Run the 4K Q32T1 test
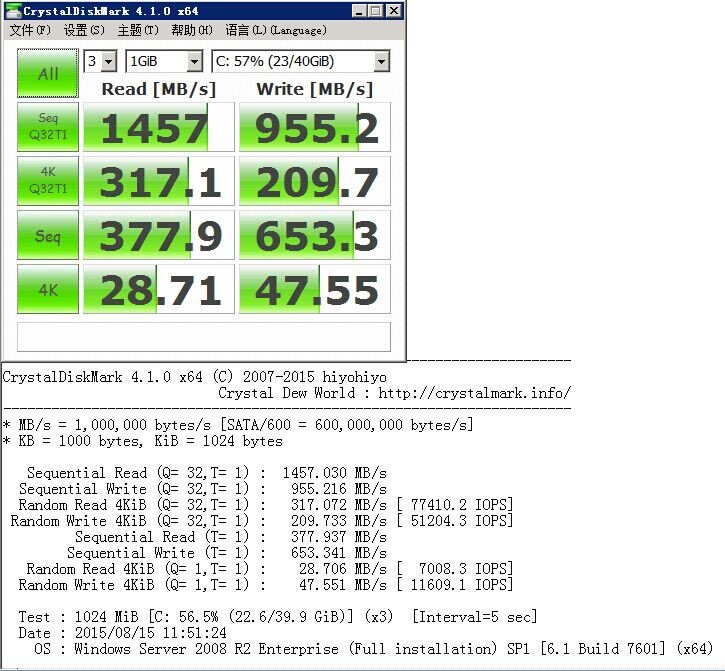Viewport: 725px width, 671px height. pyautogui.click(x=48, y=181)
